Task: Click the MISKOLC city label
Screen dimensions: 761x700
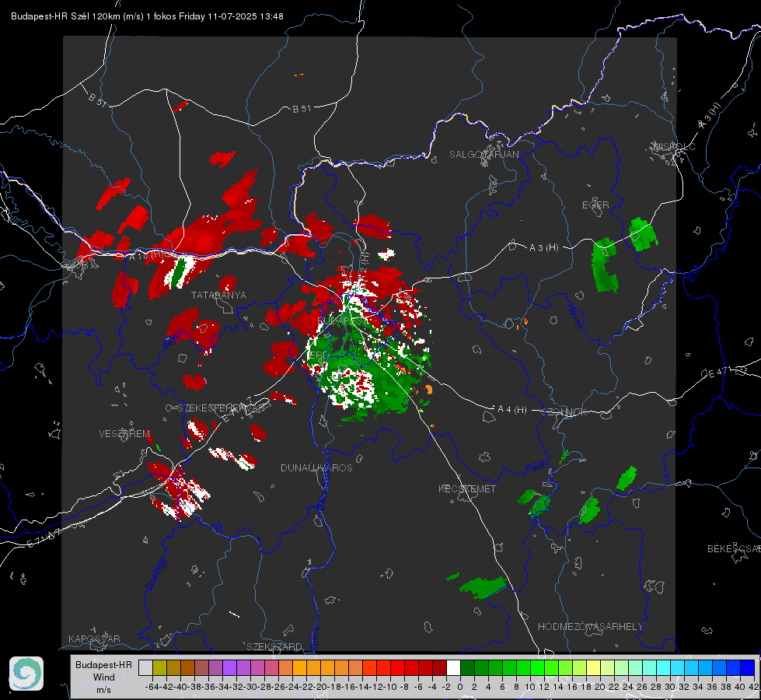Action: point(674,146)
